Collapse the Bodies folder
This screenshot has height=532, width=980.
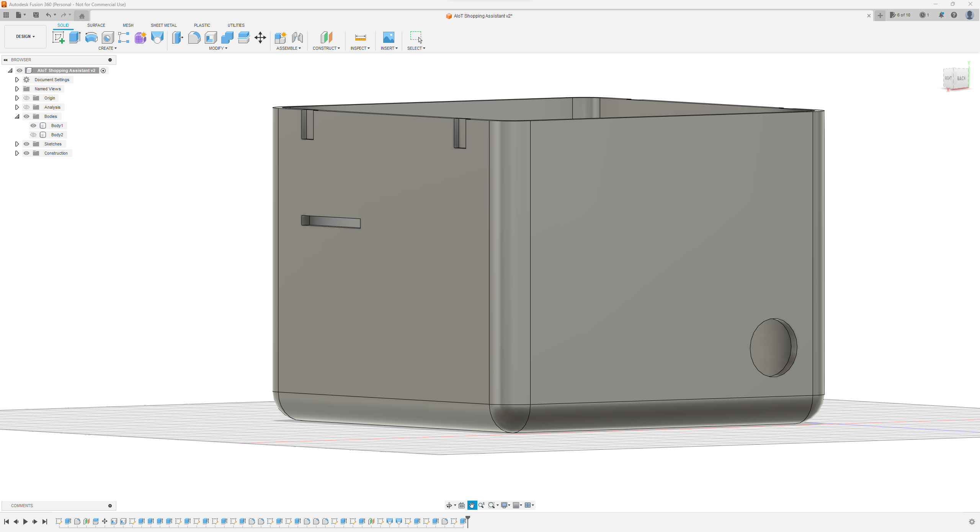click(x=17, y=116)
